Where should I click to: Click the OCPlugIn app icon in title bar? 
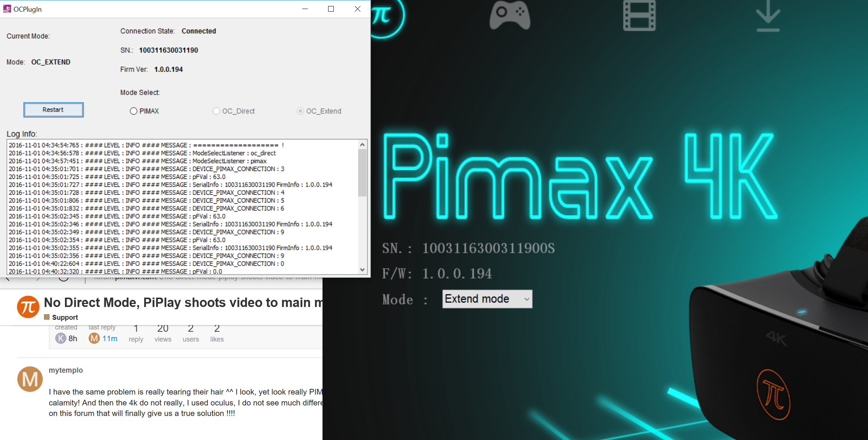(7, 9)
